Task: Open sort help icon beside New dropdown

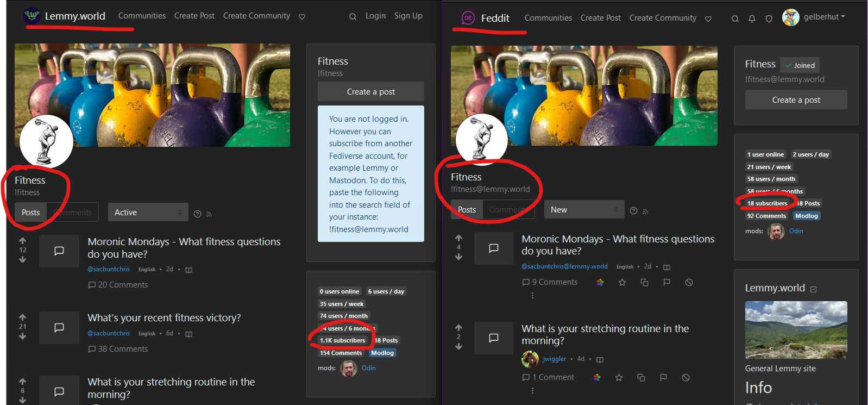Action: coord(633,210)
